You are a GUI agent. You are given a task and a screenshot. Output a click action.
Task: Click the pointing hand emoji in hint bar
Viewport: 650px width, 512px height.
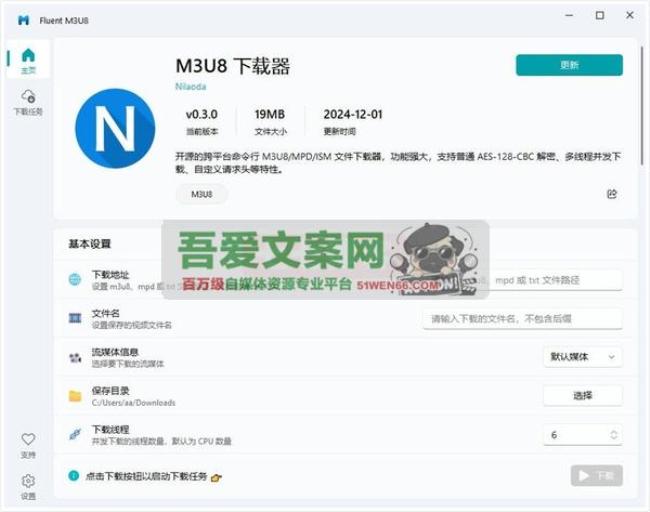coord(216,478)
